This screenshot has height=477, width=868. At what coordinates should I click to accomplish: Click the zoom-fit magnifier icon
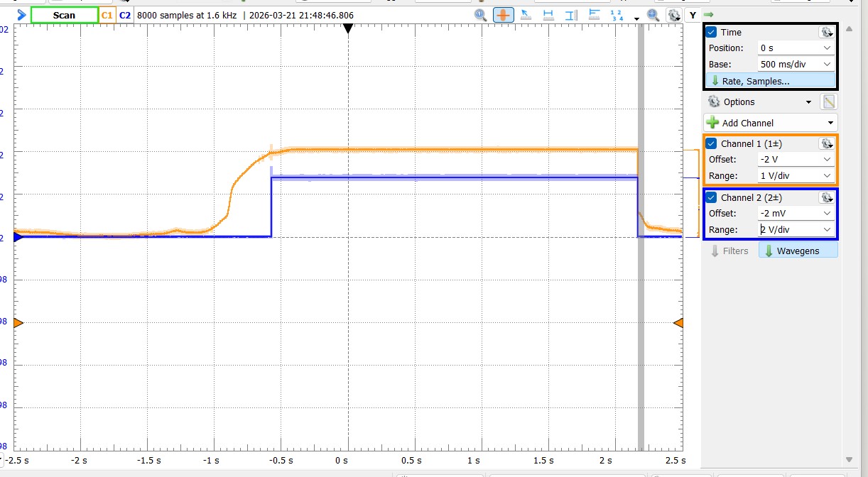653,15
